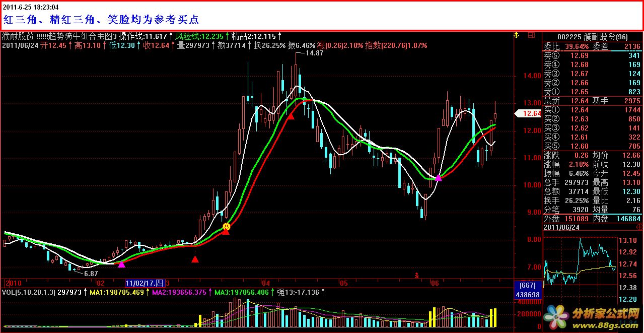Click the 最高 13.10 value in side panel

pos(630,182)
